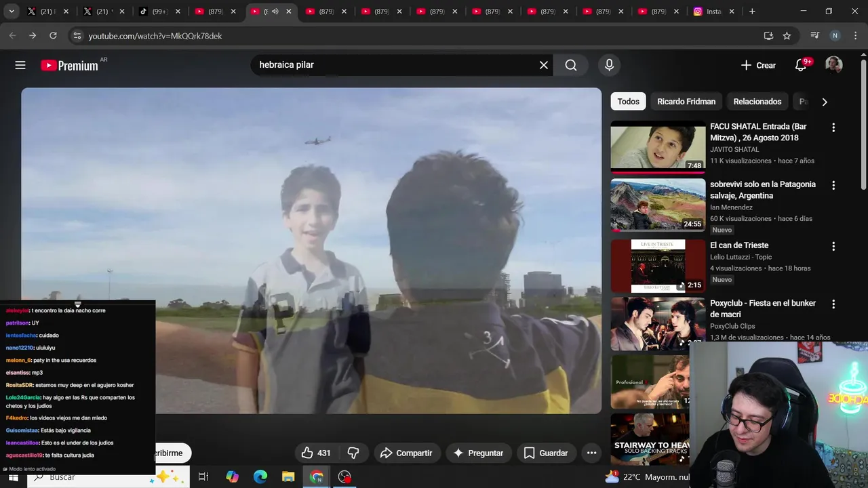
Task: Open Windows Task View
Action: tap(203, 477)
